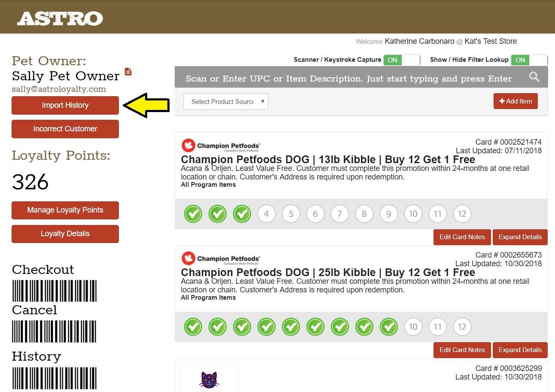Click the ASTRO logo in the header

point(60,18)
